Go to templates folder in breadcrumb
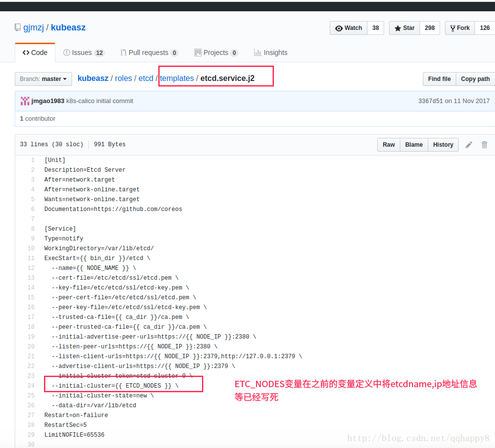The height and width of the screenshot is (448, 495). pos(177,79)
